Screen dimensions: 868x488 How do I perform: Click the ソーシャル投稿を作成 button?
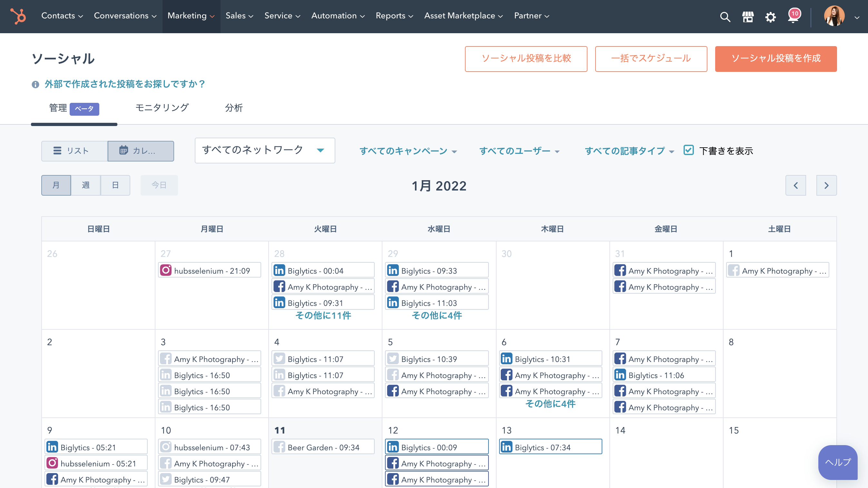point(775,59)
